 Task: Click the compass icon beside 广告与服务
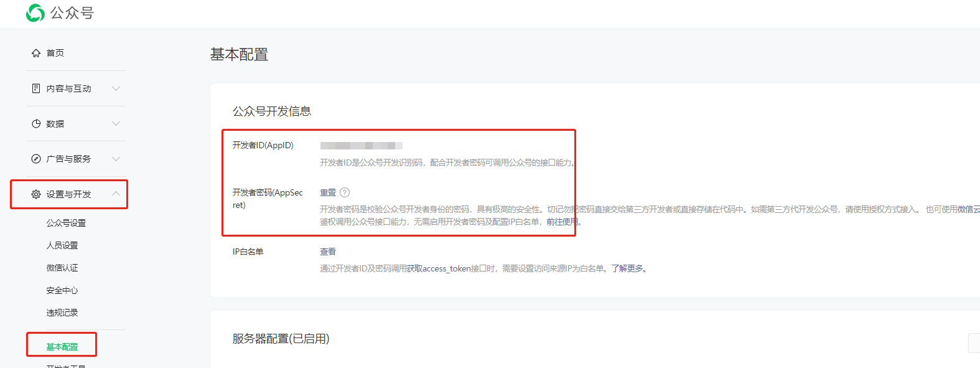(36, 159)
